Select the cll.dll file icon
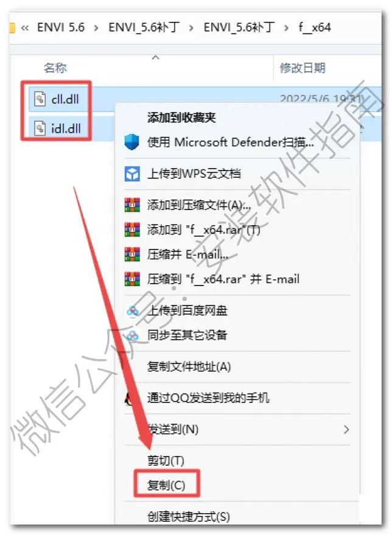This screenshot has width=392, height=535. tap(40, 99)
